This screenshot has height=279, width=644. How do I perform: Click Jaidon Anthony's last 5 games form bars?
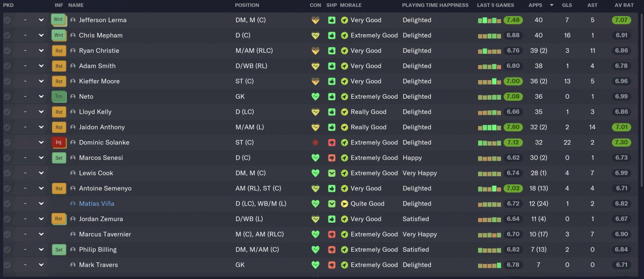489,127
